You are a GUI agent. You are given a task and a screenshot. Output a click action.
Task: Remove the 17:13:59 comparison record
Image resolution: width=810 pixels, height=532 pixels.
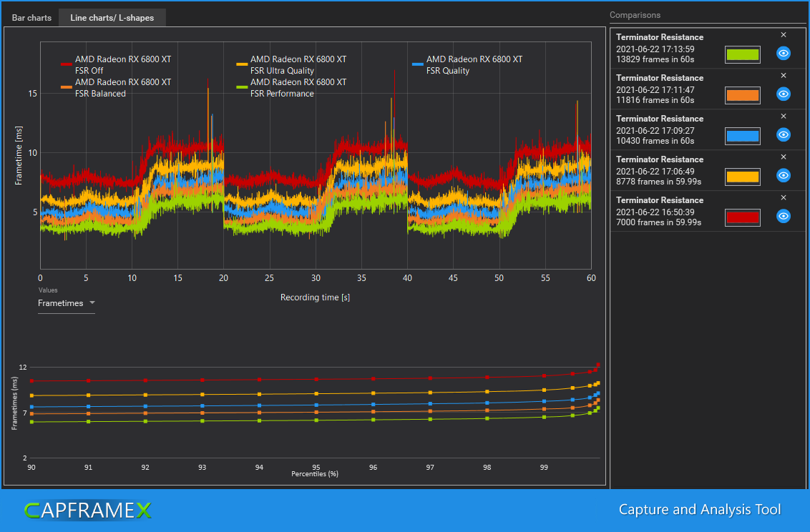pos(783,34)
